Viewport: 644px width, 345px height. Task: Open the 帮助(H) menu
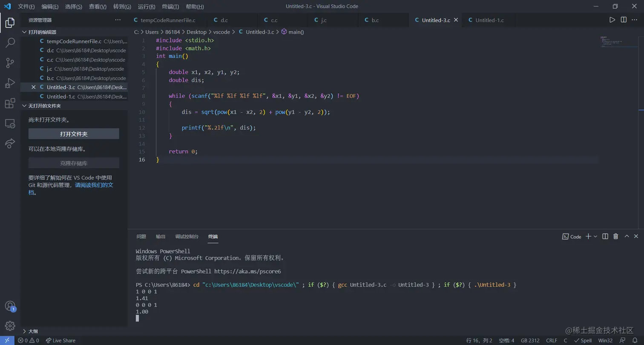coord(195,6)
